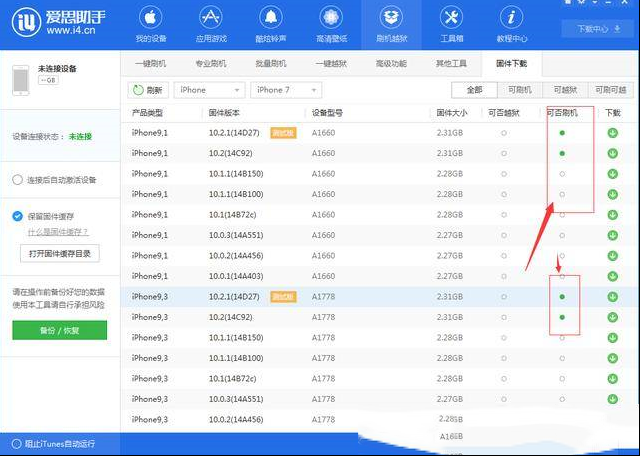Open the 下载中心 download center

598,29
